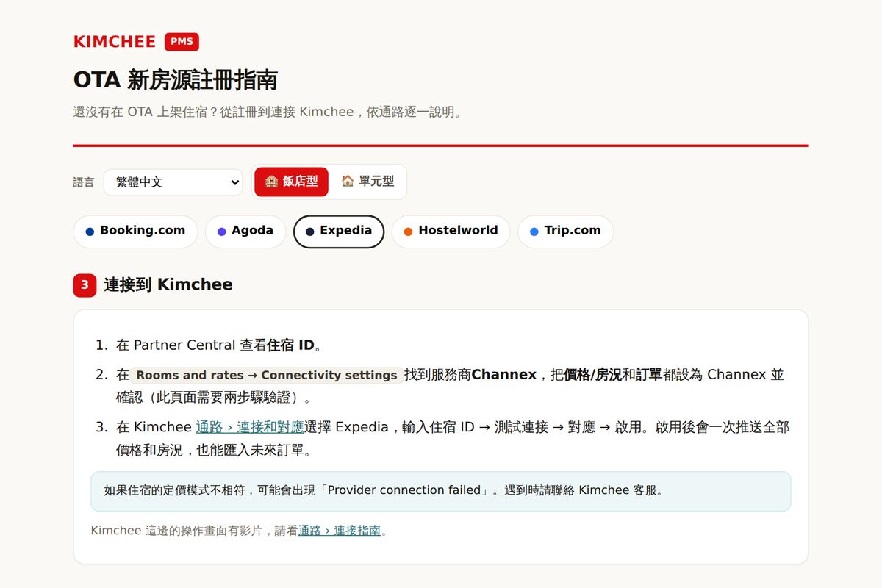The width and height of the screenshot is (882, 588).
Task: Click the bold word Channex
Action: pos(504,375)
